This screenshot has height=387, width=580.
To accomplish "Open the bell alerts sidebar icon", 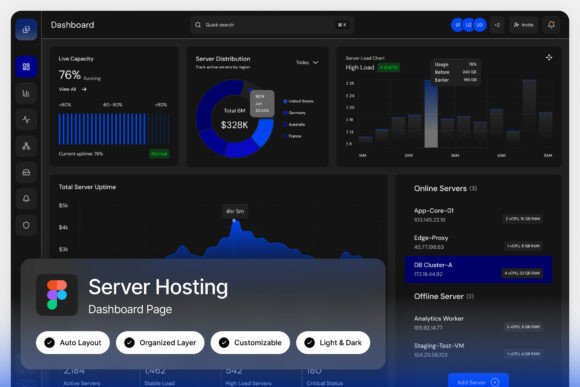I will point(26,199).
